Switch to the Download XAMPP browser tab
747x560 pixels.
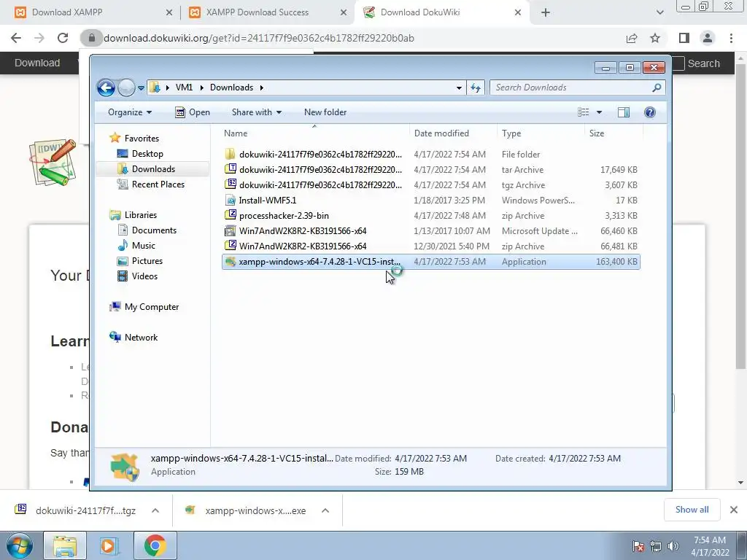(x=93, y=12)
